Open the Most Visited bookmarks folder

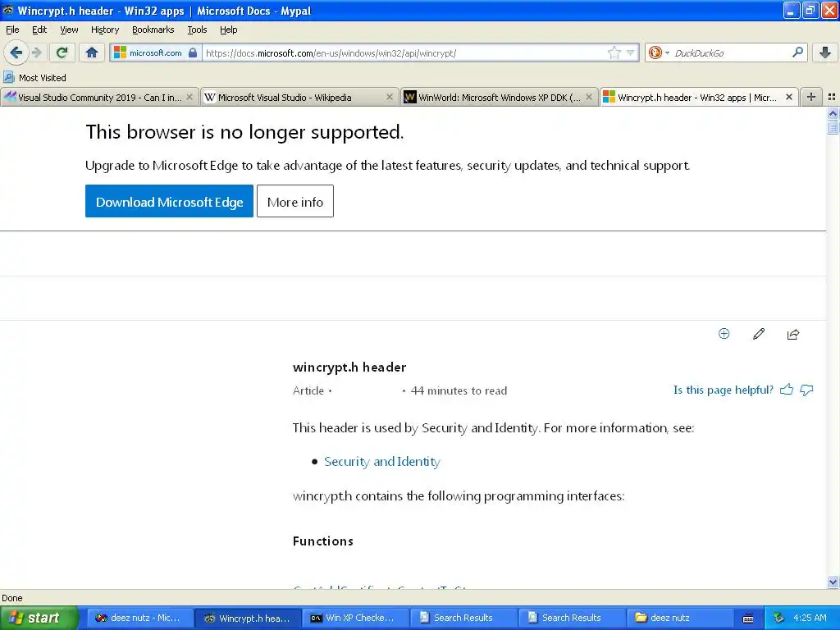[x=34, y=78]
